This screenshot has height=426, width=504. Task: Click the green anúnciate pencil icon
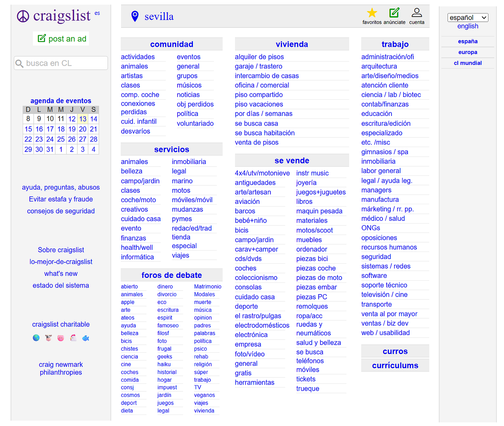click(394, 13)
